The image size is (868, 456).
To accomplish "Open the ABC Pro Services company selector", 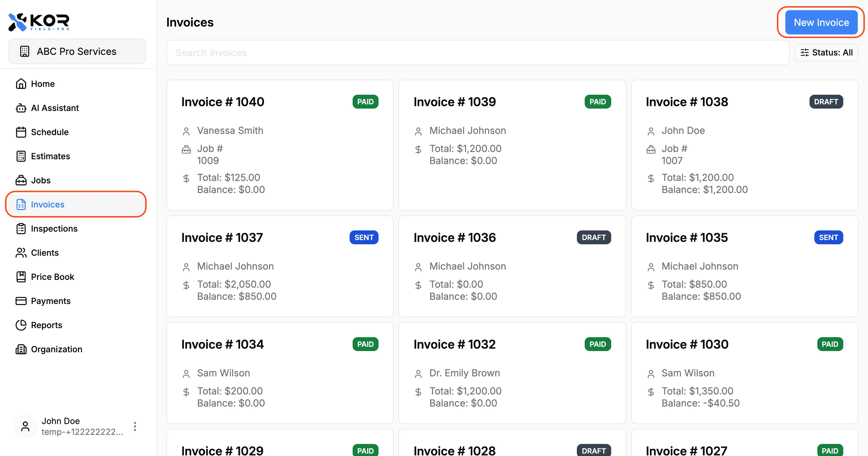I will click(x=77, y=51).
